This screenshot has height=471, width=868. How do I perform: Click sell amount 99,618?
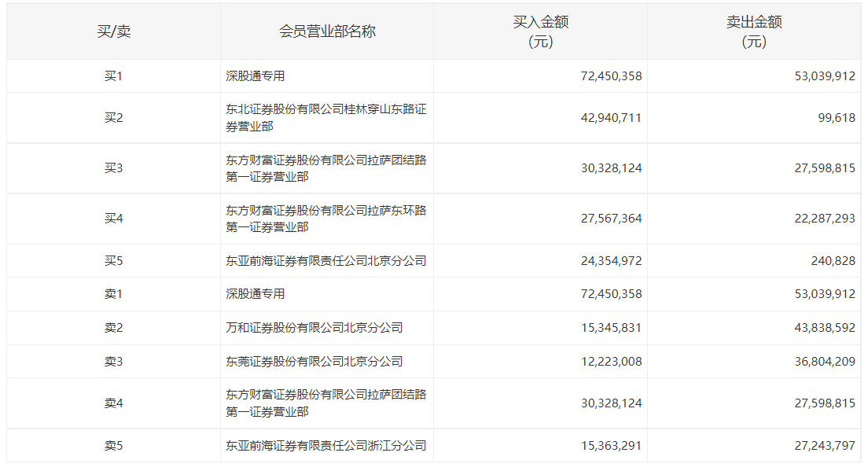pos(837,118)
